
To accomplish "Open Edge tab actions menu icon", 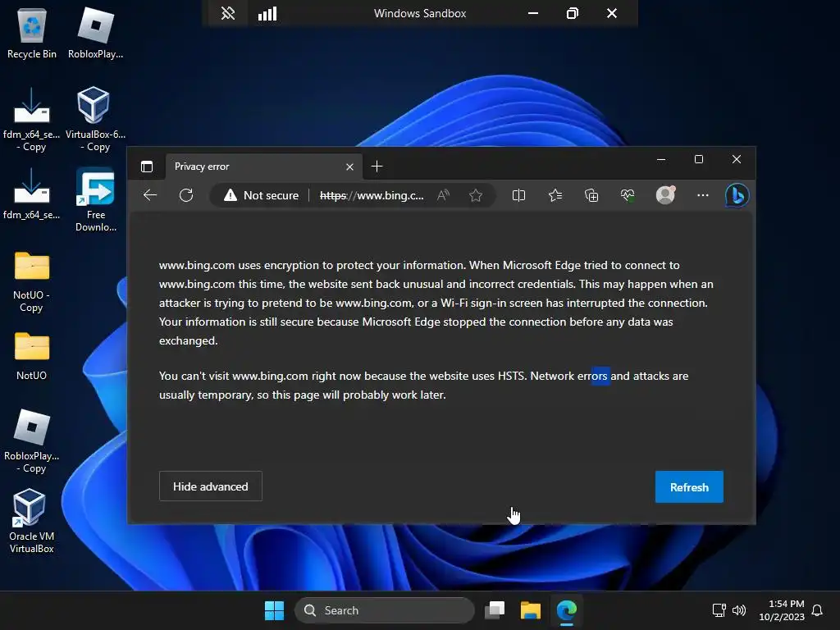I will coord(147,167).
